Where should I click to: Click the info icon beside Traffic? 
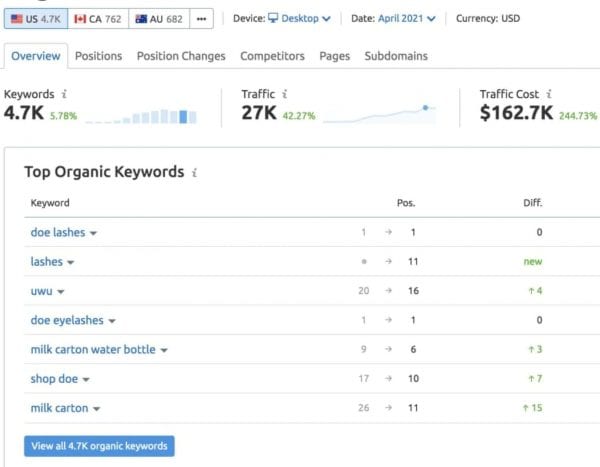coord(285,94)
